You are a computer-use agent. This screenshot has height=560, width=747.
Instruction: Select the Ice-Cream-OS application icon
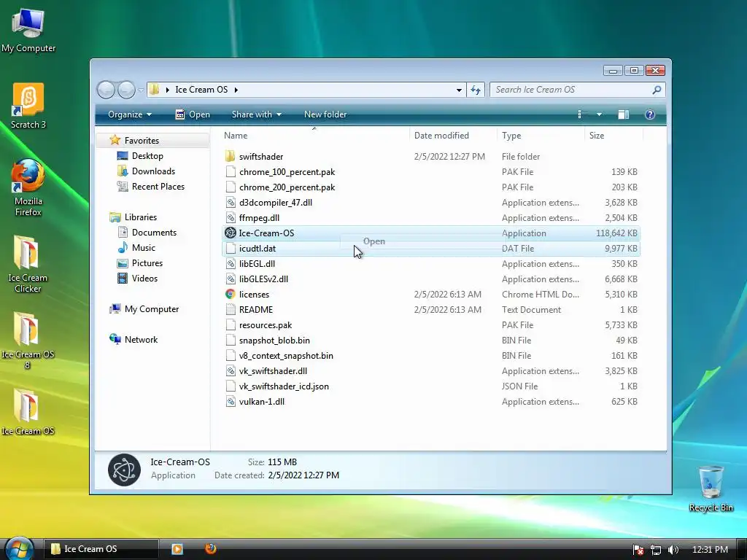coord(230,233)
